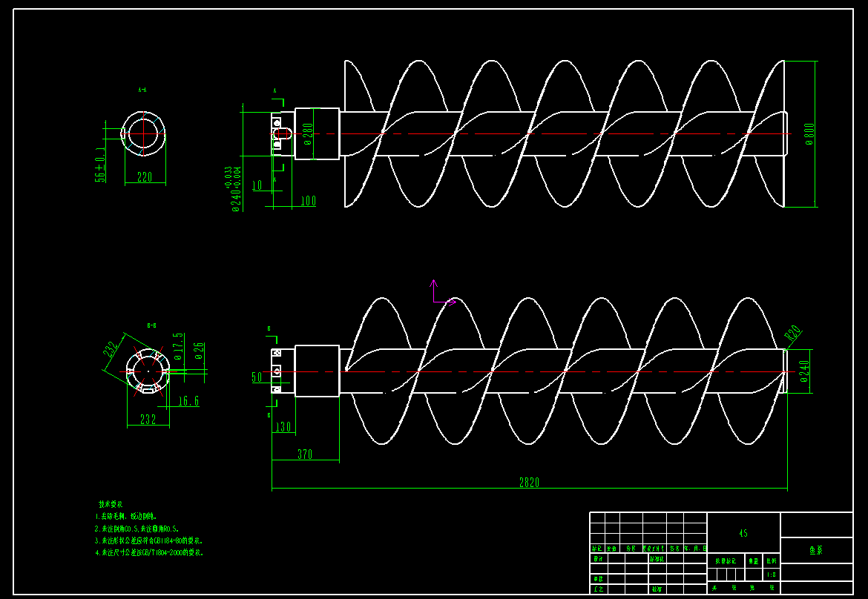Screen dimensions: 868x599
Task: Click the 50 dimension value
Action: [257, 377]
